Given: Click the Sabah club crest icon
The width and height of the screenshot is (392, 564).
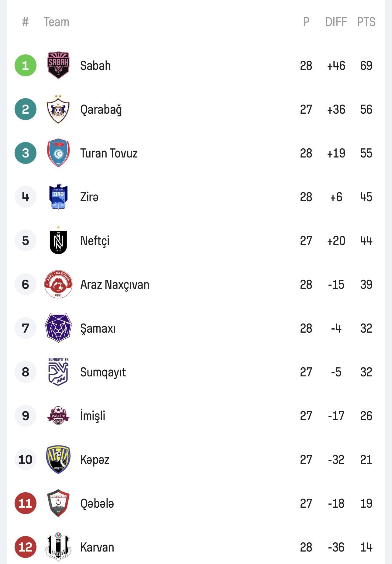Looking at the screenshot, I should point(58,65).
